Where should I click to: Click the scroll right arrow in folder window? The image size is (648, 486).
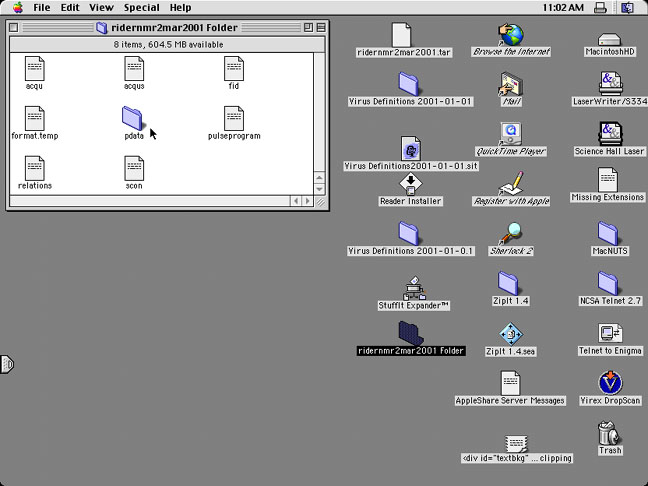[x=307, y=201]
